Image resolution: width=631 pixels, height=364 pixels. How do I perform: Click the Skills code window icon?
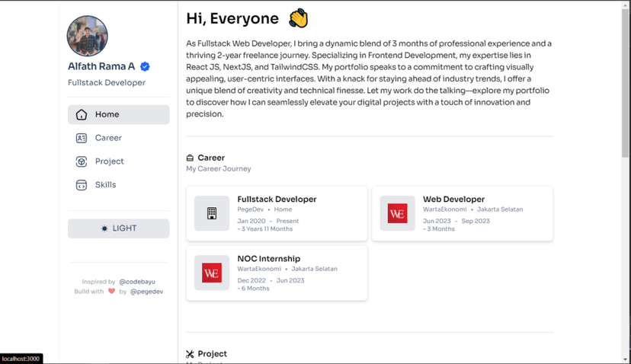coord(82,185)
